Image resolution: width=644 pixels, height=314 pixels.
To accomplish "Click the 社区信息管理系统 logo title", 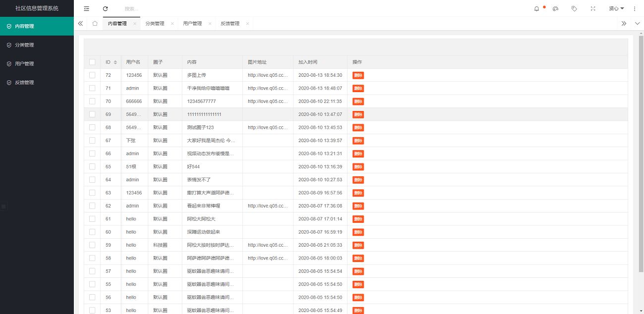I will (37, 8).
